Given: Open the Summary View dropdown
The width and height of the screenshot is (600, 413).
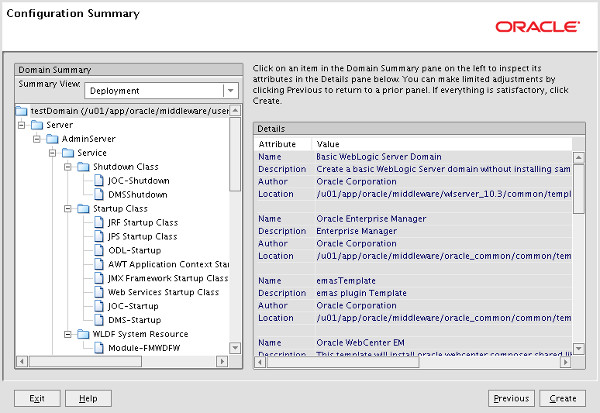Looking at the screenshot, I should point(231,91).
